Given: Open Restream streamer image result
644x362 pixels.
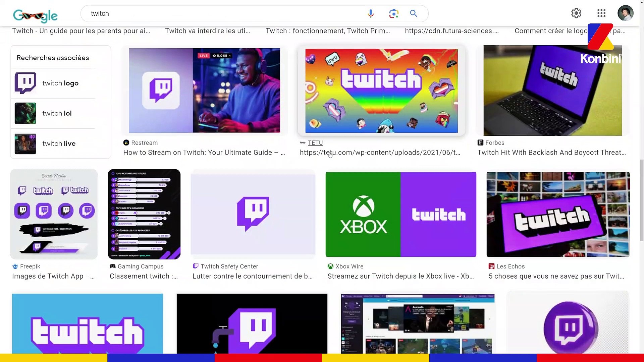Looking at the screenshot, I should coord(204,90).
